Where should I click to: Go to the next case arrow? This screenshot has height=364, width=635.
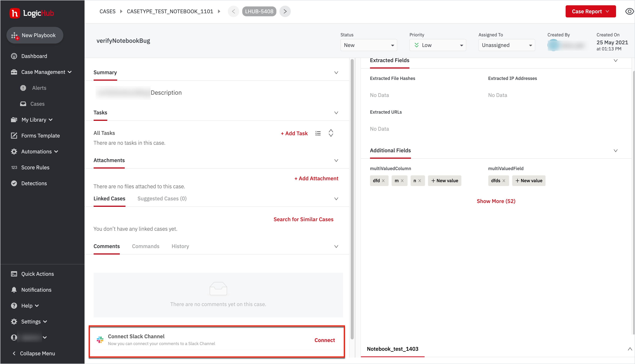pyautogui.click(x=285, y=12)
